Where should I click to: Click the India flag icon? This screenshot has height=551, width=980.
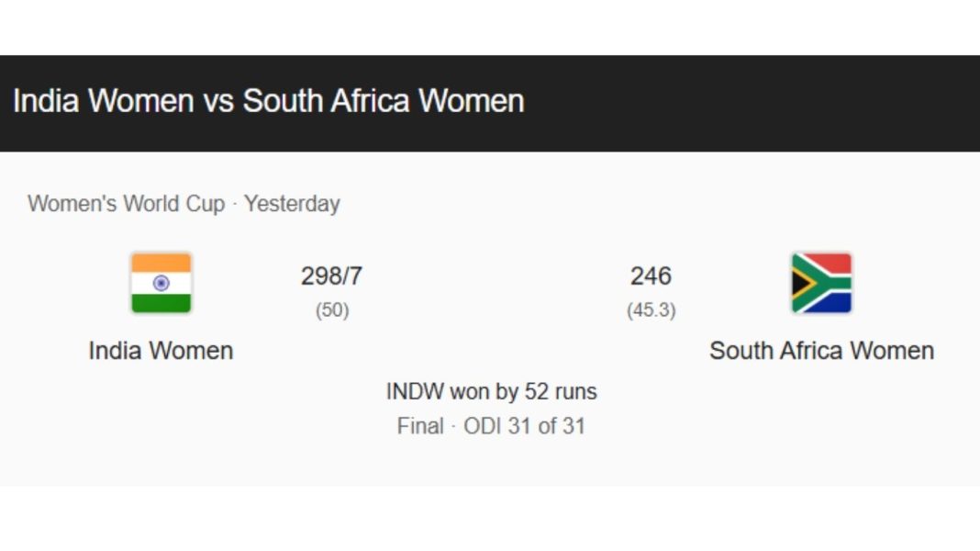[x=161, y=283]
